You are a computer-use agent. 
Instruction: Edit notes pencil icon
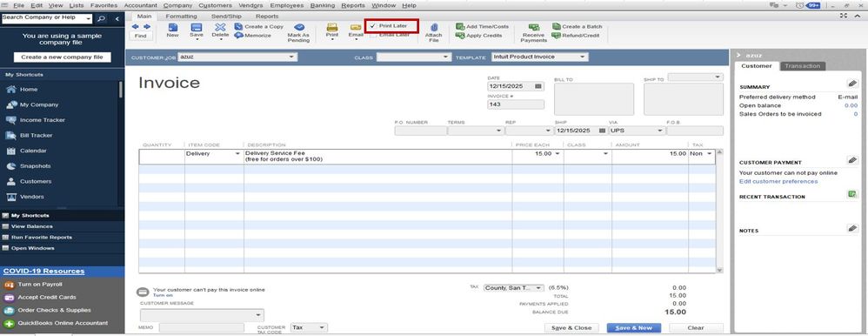pyautogui.click(x=852, y=228)
